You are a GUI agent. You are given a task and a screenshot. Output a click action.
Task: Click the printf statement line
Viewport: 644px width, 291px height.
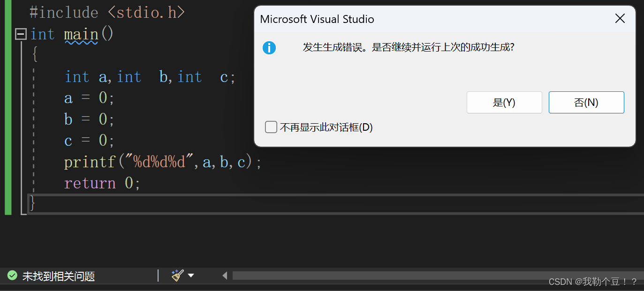pyautogui.click(x=163, y=162)
